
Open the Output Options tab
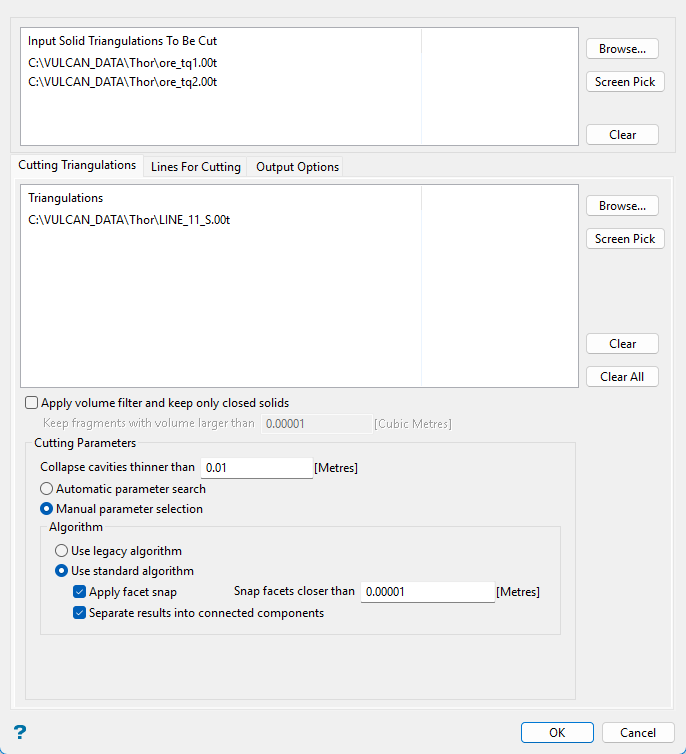pyautogui.click(x=297, y=167)
